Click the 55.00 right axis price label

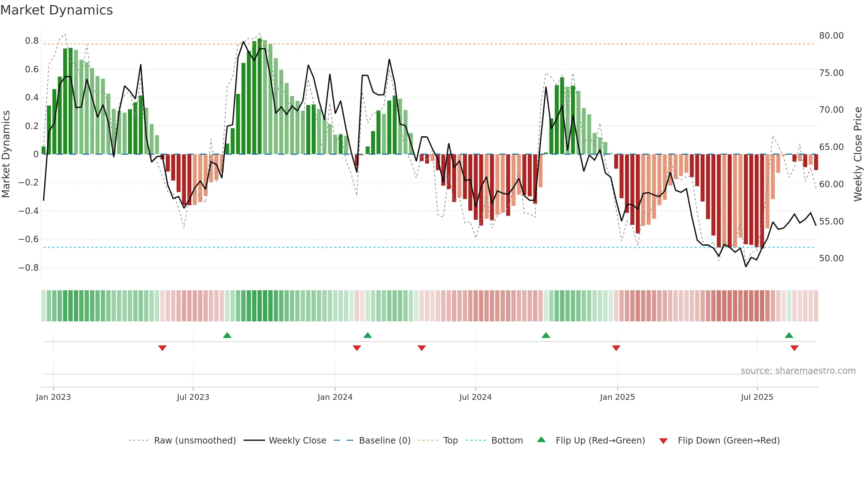[x=831, y=221]
